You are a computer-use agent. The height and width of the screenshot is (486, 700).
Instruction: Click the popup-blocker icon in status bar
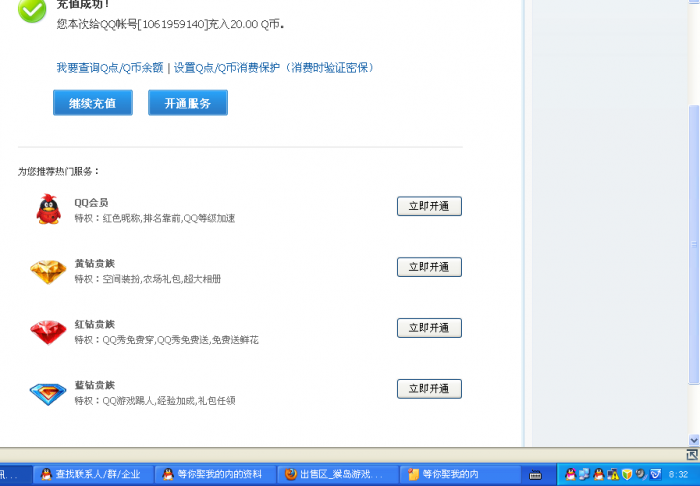692,455
